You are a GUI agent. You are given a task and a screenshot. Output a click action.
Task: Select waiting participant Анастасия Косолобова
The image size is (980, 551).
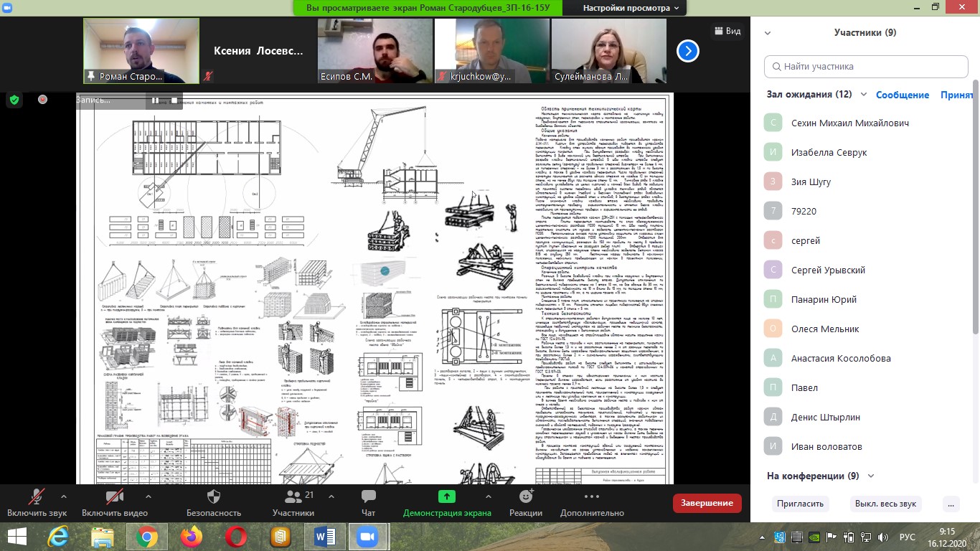click(863, 358)
